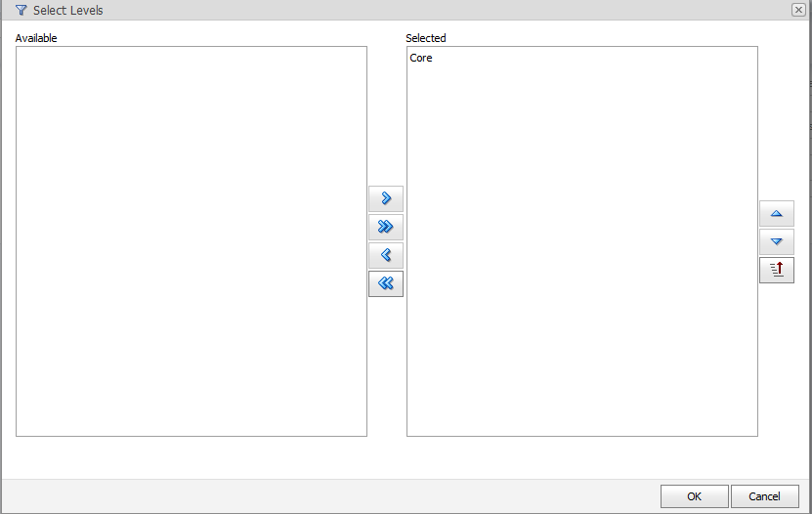Click the Available label above left list
Screen dimensions: 812x514
pyautogui.click(x=36, y=38)
